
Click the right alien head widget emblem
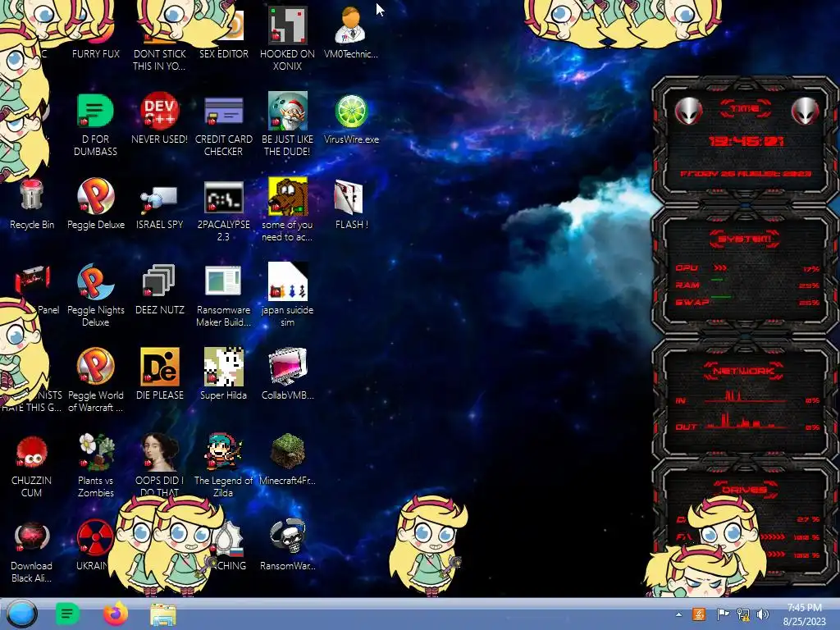click(805, 111)
